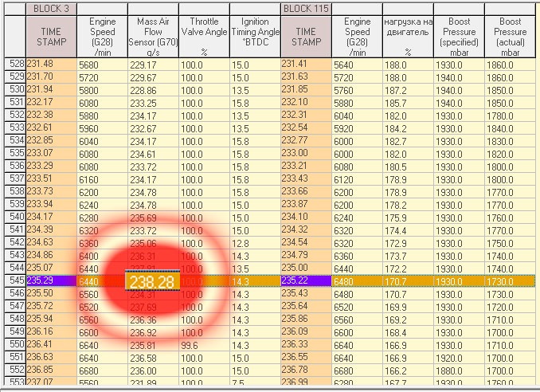Select the BLOCK 3 group header
Image resolution: width=540 pixels, height=392 pixels.
click(51, 9)
